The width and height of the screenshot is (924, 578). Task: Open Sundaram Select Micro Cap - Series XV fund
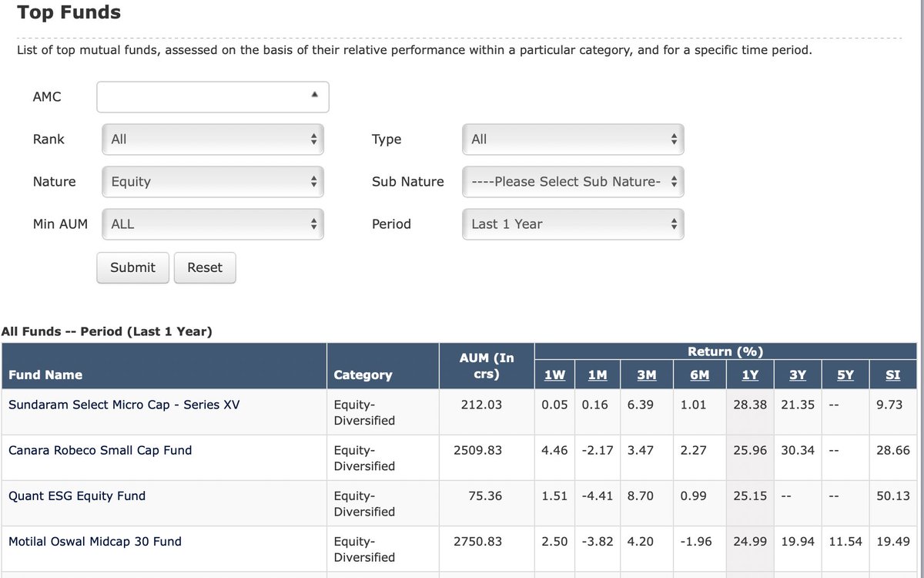124,405
